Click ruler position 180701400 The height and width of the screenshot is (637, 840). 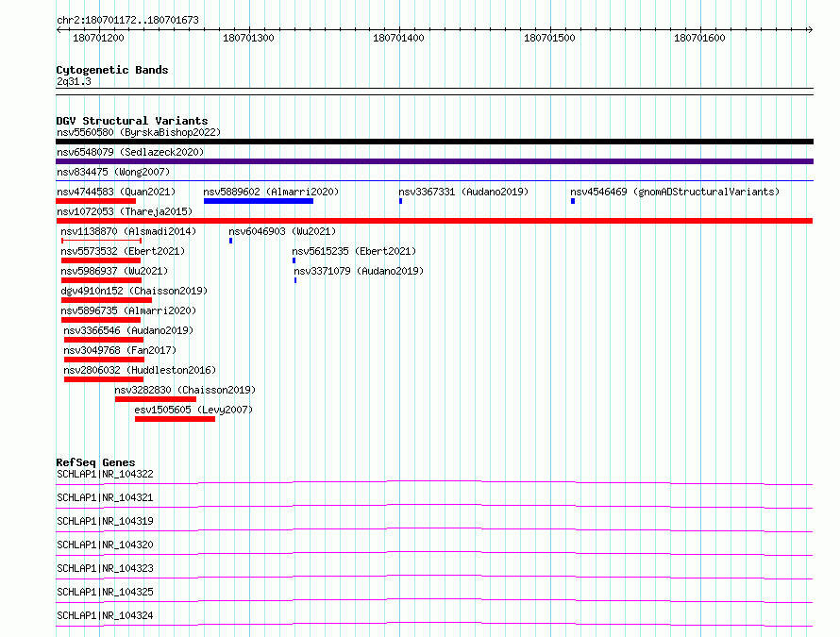click(398, 38)
